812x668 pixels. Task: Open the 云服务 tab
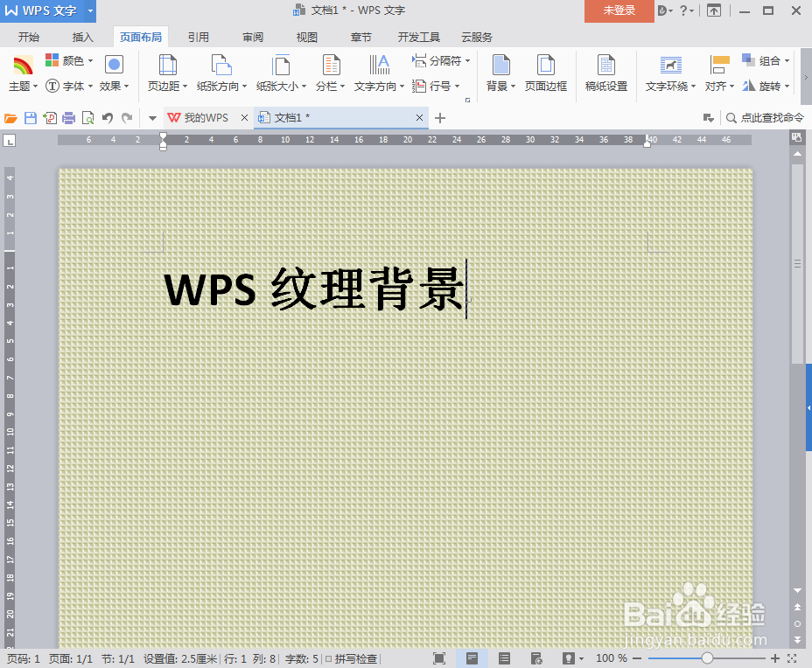477,38
